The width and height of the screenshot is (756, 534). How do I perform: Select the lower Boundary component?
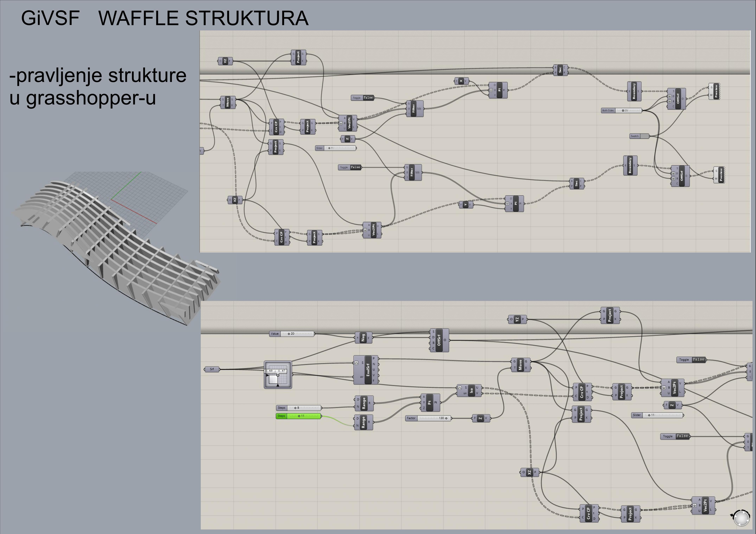click(630, 165)
